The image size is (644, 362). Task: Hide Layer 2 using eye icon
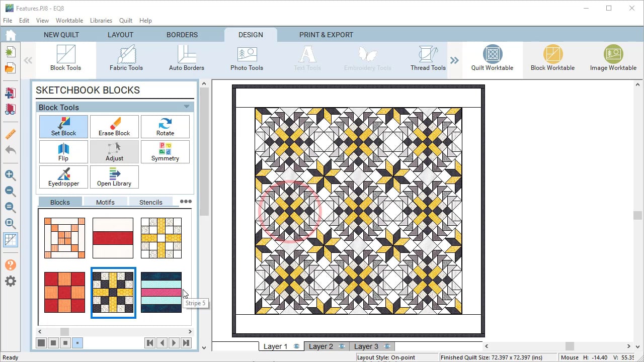(x=342, y=346)
